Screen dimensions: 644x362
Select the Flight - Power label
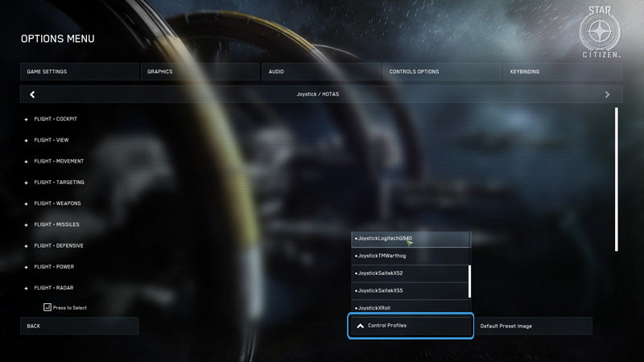pyautogui.click(x=54, y=267)
